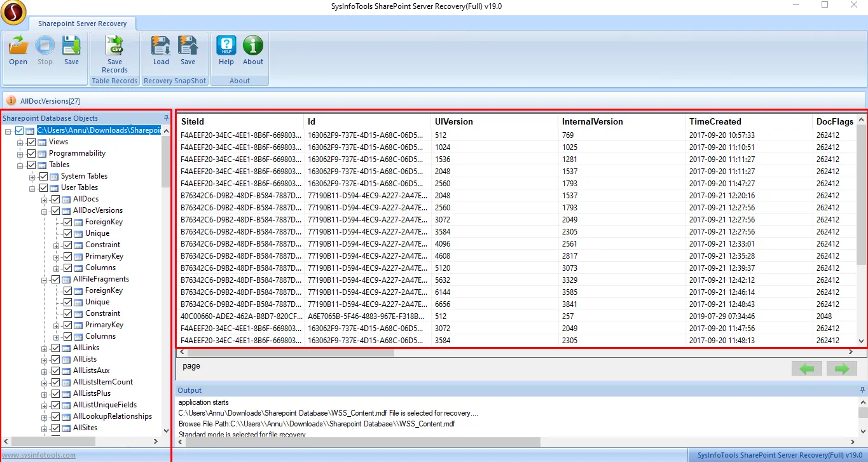868x462 pixels.
Task: Sort by the TimeCreated column header
Action: pyautogui.click(x=715, y=121)
